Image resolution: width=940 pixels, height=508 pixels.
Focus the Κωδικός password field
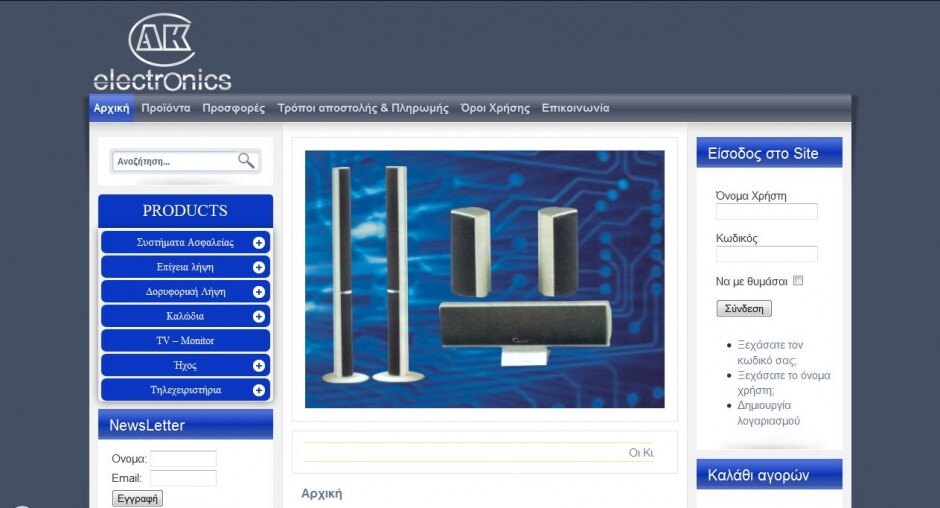pyautogui.click(x=767, y=254)
